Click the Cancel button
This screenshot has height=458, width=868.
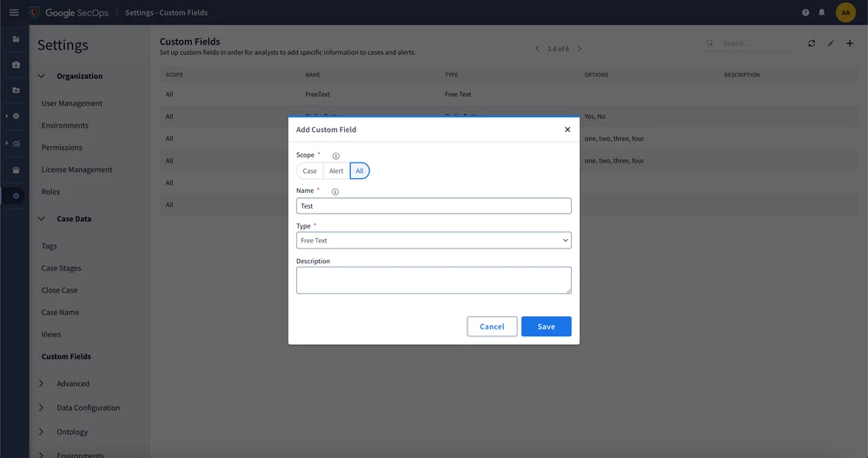(x=492, y=327)
